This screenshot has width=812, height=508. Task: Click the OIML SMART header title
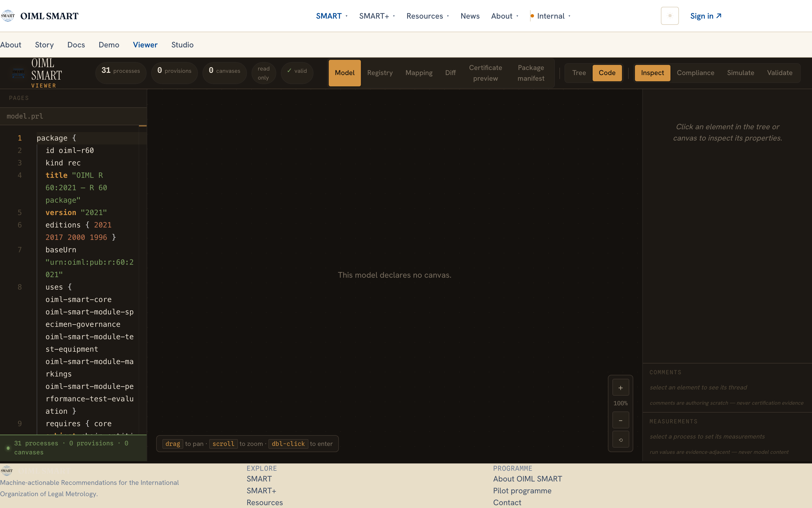49,16
